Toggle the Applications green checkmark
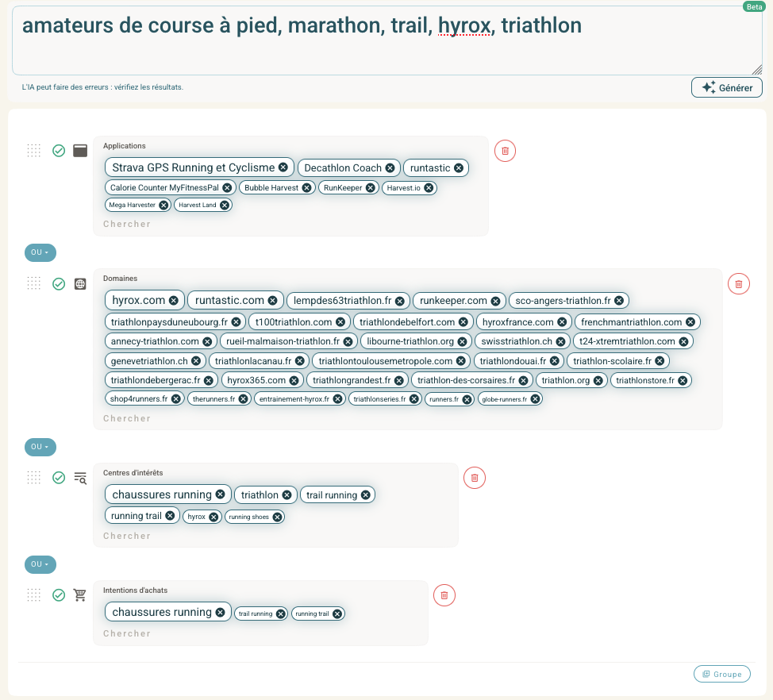 pos(59,150)
